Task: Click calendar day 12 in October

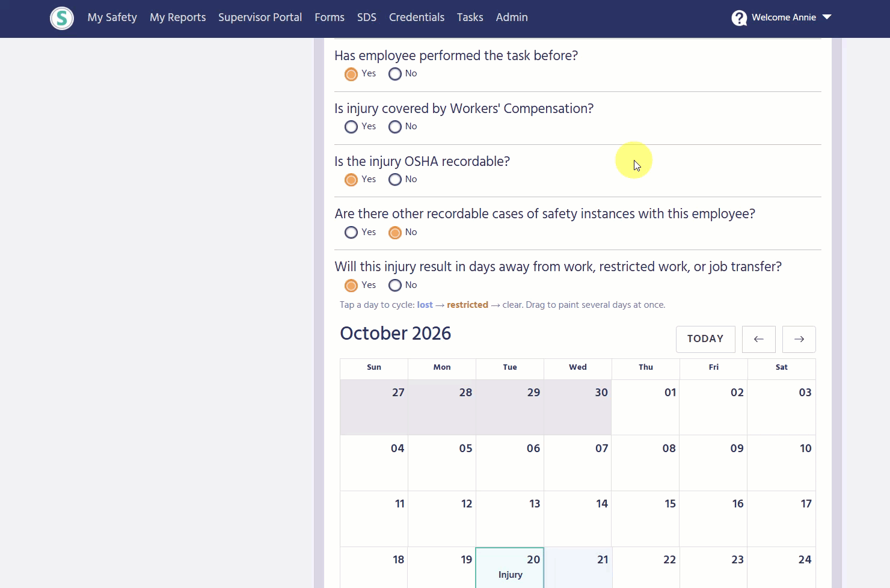Action: pyautogui.click(x=442, y=518)
